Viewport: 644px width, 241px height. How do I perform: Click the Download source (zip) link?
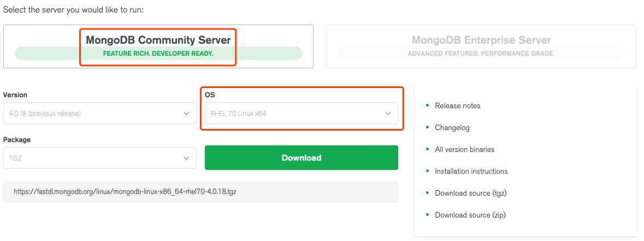tap(470, 215)
